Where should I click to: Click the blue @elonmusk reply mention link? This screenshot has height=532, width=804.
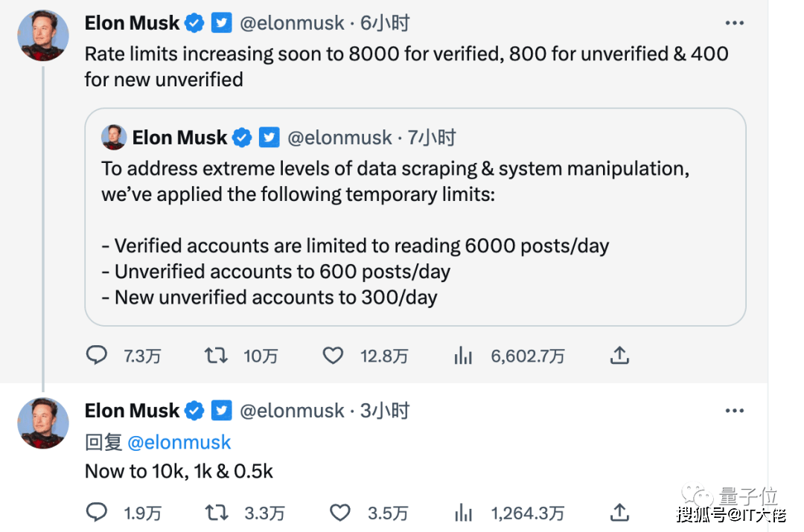coord(179,442)
